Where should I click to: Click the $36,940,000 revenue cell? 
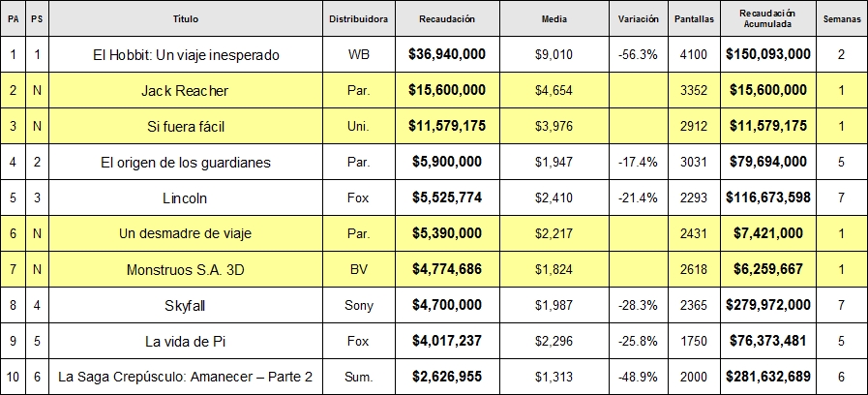click(447, 55)
